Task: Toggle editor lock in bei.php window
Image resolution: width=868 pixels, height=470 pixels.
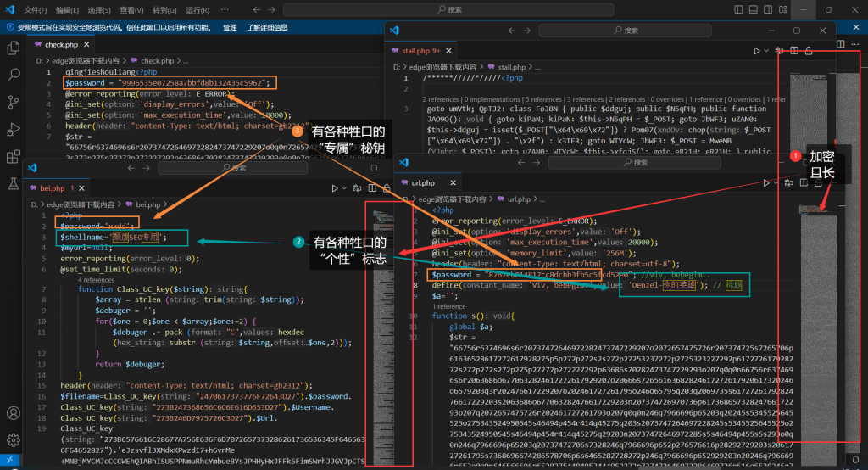Action: pos(387,188)
